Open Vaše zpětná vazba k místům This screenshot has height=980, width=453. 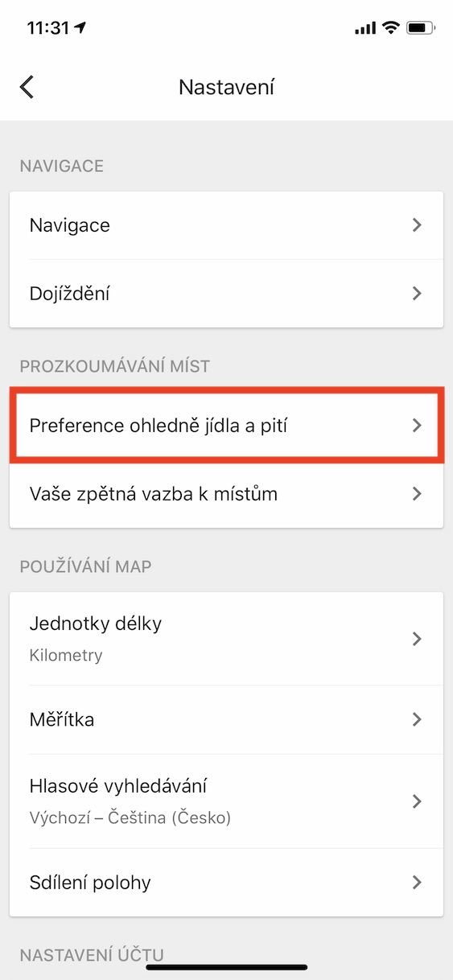(x=226, y=494)
